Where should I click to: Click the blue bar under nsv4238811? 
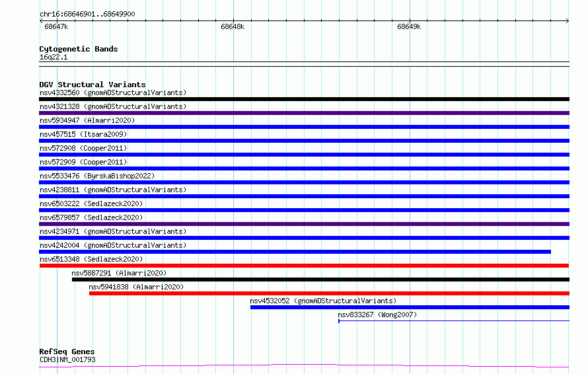pyautogui.click(x=304, y=196)
